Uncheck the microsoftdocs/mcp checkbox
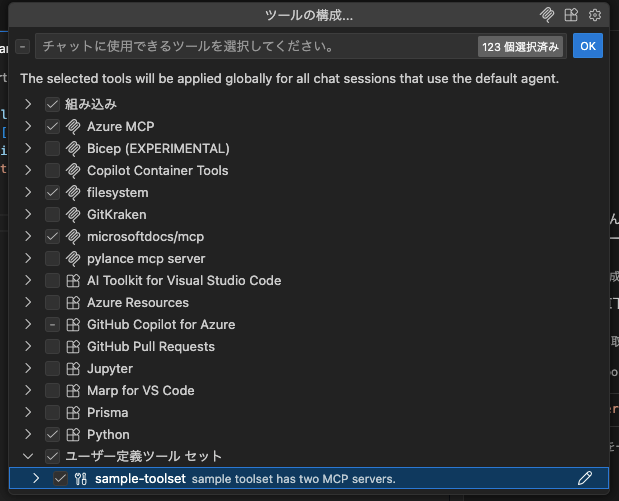This screenshot has height=501, width=619. click(x=52, y=236)
